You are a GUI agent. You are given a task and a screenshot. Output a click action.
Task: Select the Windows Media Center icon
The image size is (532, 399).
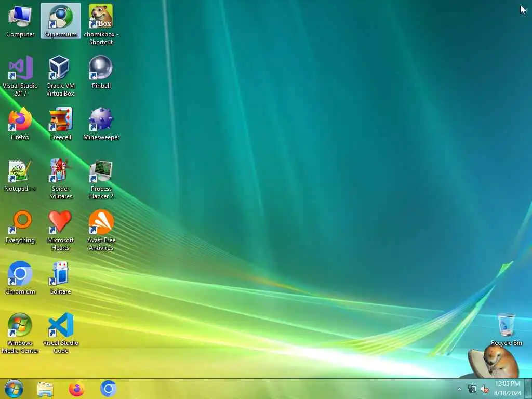coord(20,334)
